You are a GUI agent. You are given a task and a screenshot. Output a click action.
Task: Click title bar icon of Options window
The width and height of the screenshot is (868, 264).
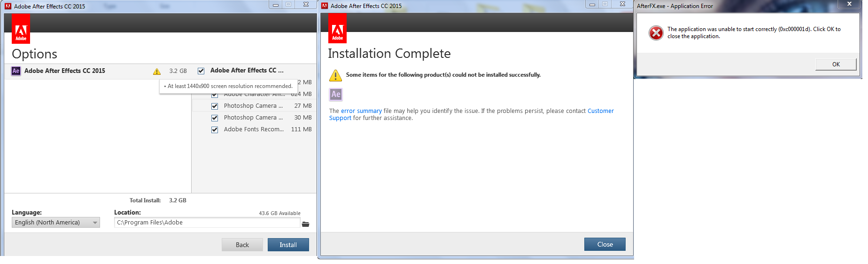tap(8, 6)
